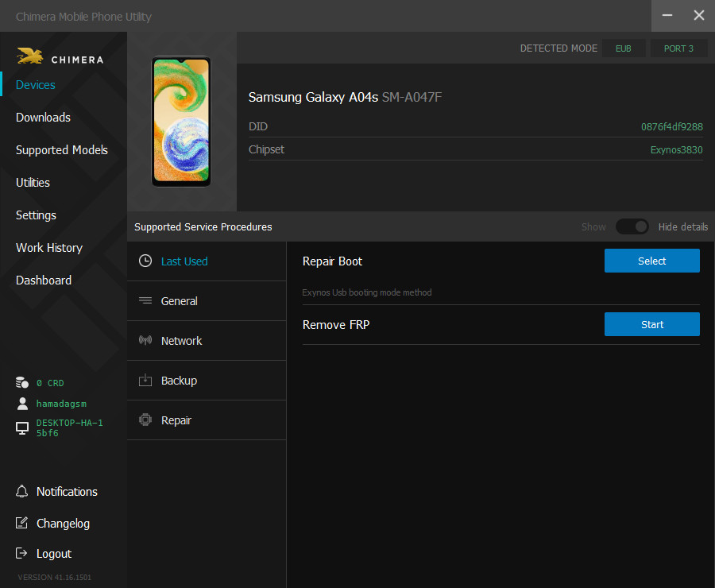Click the Repair chip icon
Screen dimensions: 715x588
145,420
